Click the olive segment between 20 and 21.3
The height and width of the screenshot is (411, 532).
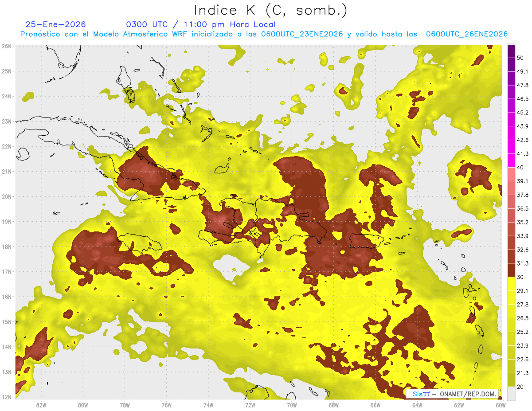point(512,380)
